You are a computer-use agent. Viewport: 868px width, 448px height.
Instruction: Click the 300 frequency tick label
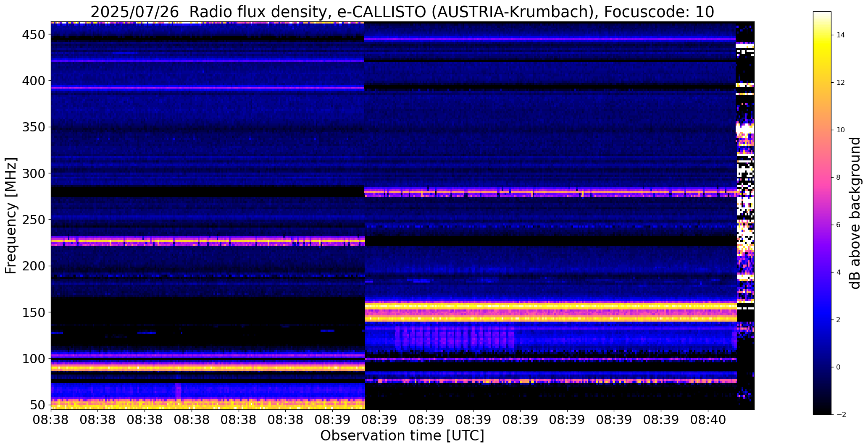(x=33, y=173)
